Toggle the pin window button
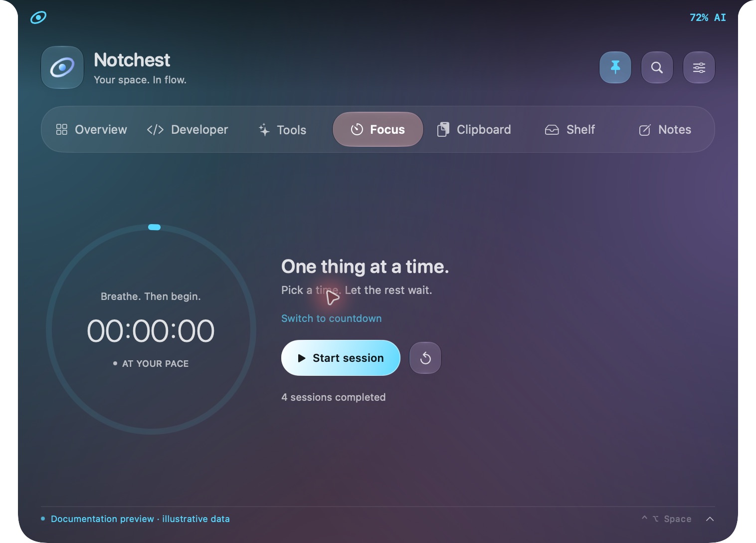756x543 pixels. pyautogui.click(x=615, y=67)
